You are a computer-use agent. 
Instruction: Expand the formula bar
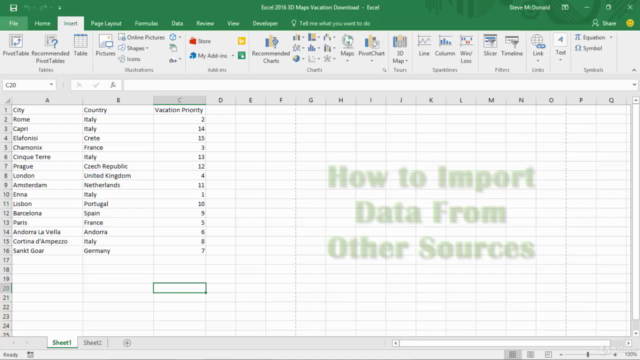tap(634, 85)
